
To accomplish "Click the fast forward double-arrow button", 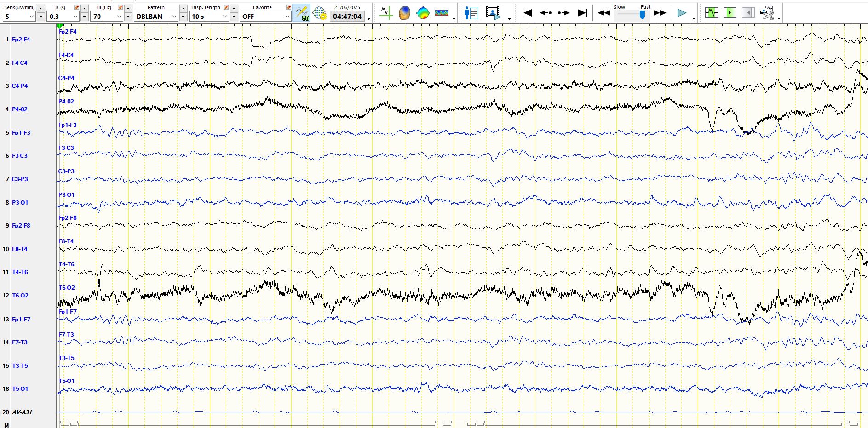I will pos(660,13).
